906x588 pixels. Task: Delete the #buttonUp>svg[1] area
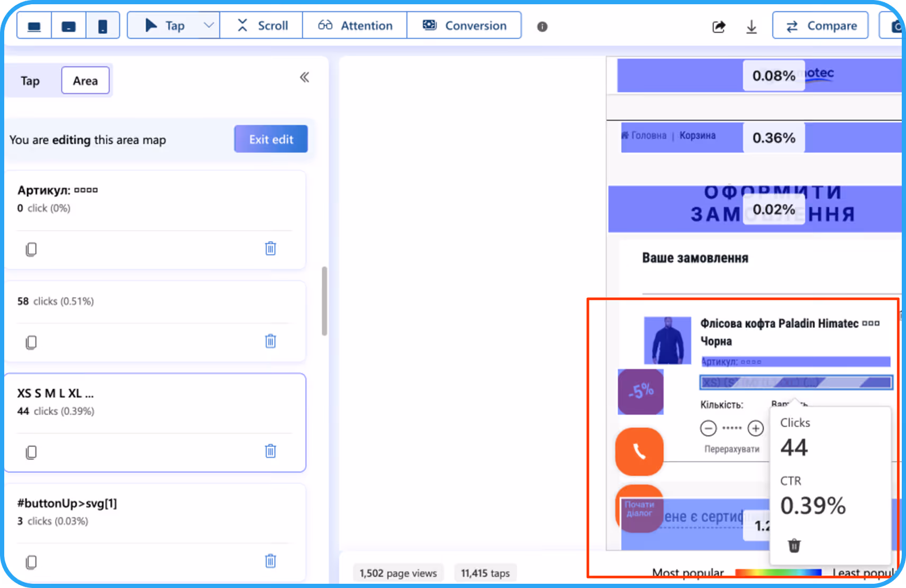[270, 561]
